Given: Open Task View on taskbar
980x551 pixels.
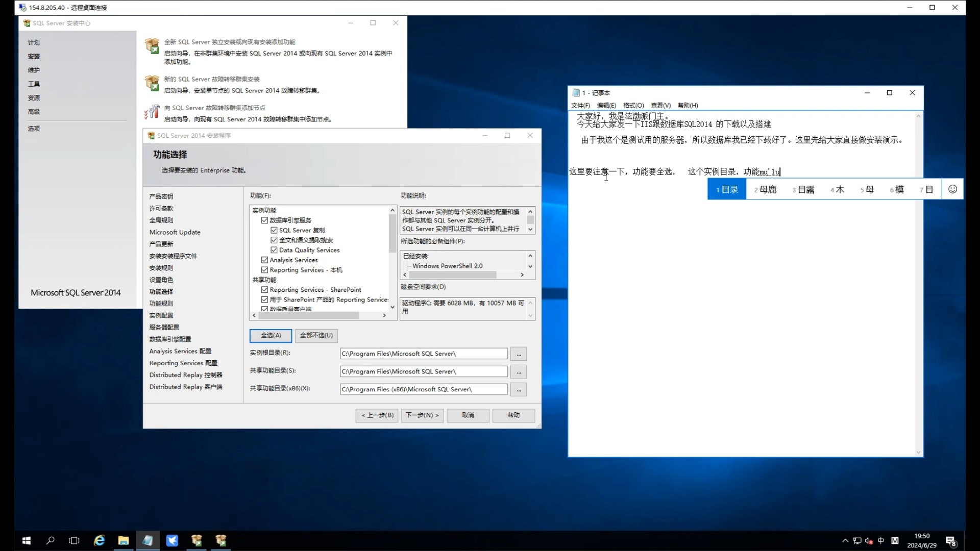Looking at the screenshot, I should click(74, 540).
